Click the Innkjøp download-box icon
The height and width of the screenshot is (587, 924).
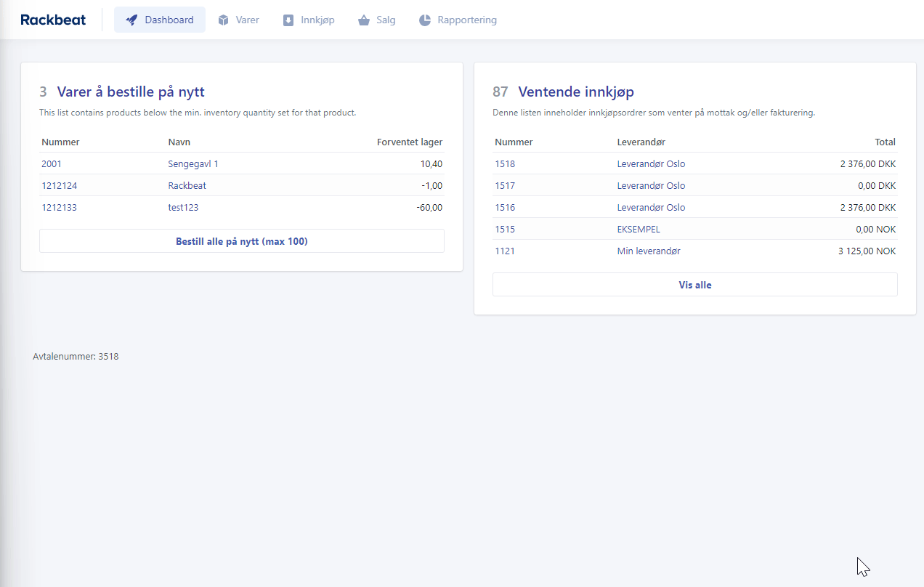click(289, 20)
